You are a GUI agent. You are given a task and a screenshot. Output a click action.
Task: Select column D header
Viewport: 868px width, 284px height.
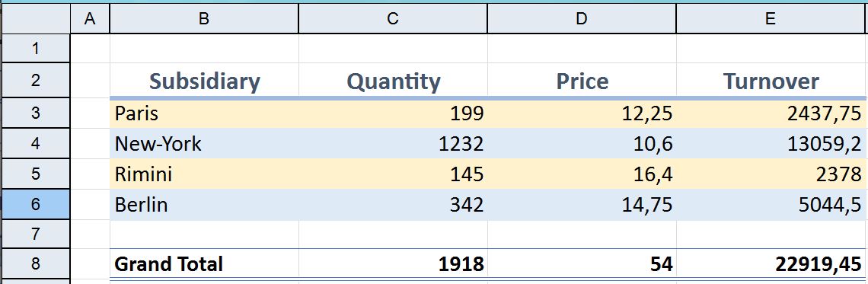pos(582,19)
